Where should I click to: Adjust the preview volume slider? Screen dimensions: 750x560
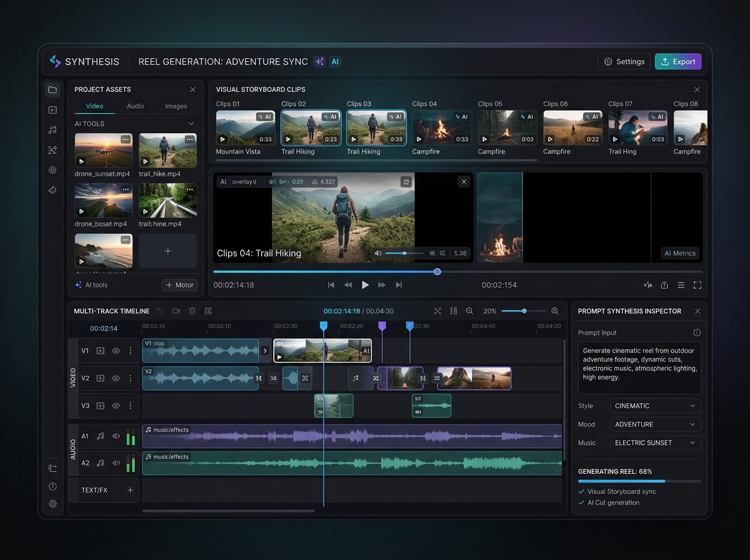[404, 253]
